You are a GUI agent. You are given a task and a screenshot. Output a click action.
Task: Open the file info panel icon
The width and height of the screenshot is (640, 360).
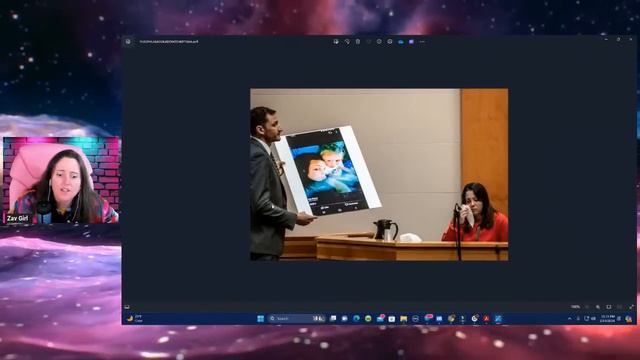point(379,42)
